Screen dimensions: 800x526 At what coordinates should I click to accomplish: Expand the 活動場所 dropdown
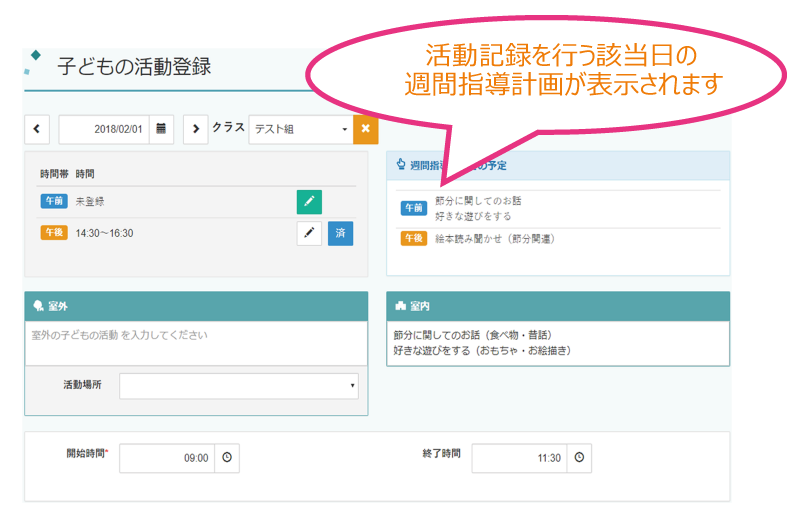click(238, 385)
